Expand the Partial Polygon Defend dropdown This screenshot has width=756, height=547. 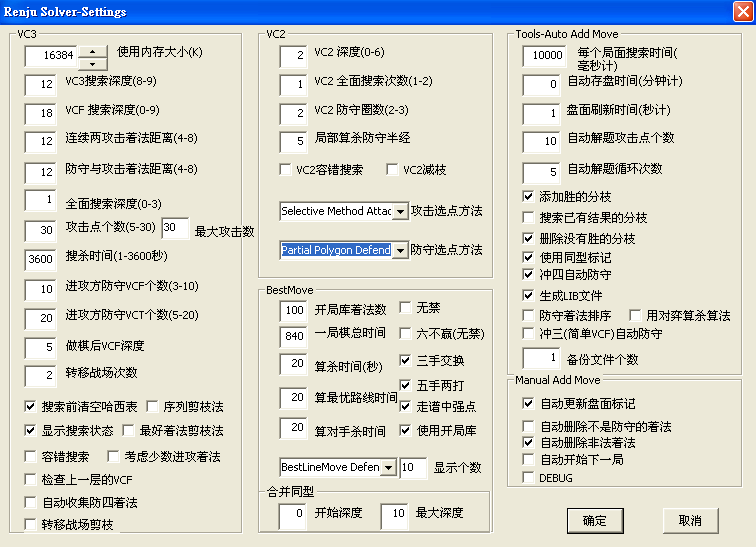(400, 250)
